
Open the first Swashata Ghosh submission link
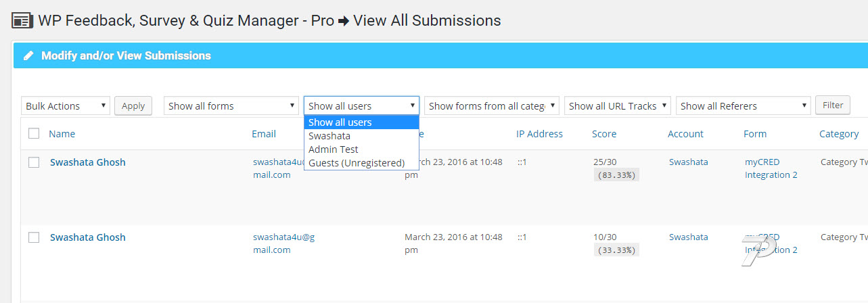pos(88,162)
